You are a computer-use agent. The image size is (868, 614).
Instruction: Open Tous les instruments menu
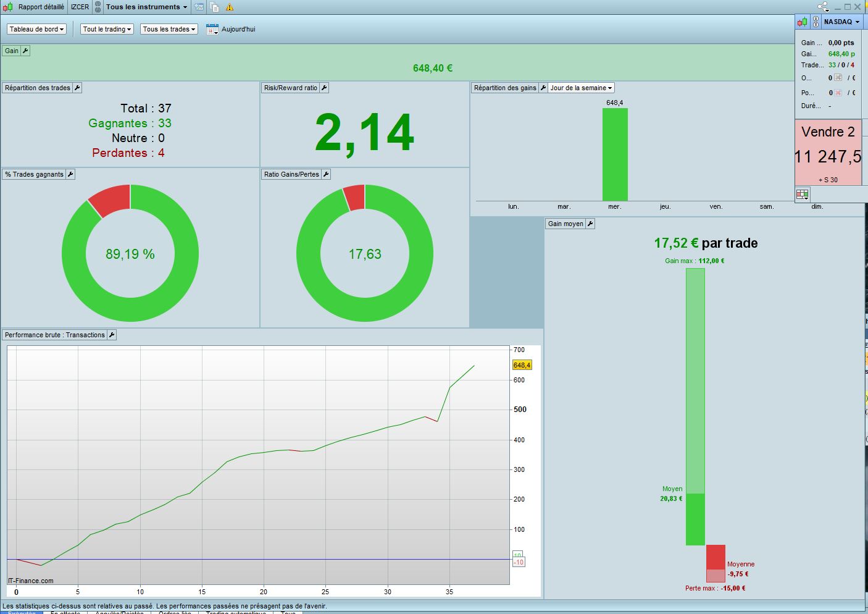(146, 7)
